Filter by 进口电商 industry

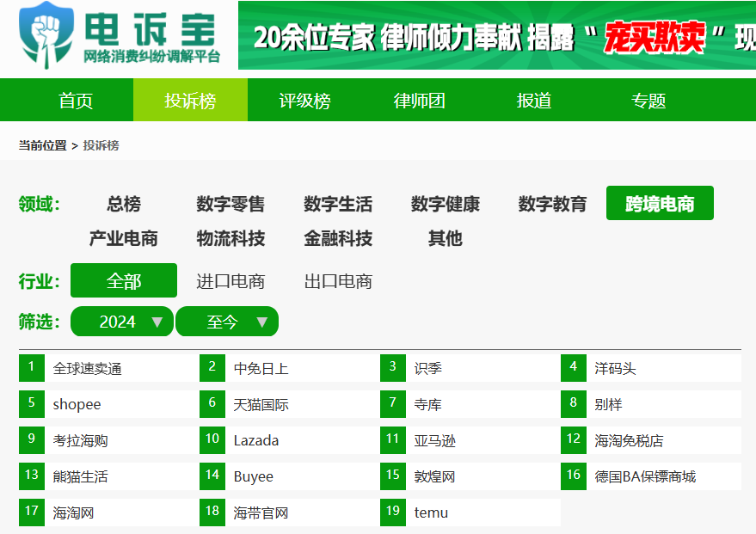point(230,281)
